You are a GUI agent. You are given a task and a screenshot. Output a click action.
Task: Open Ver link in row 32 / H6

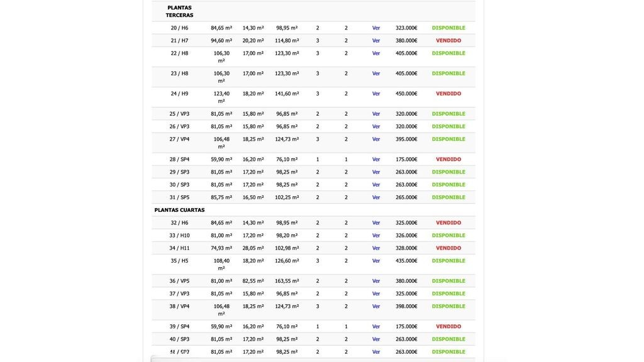point(376,222)
